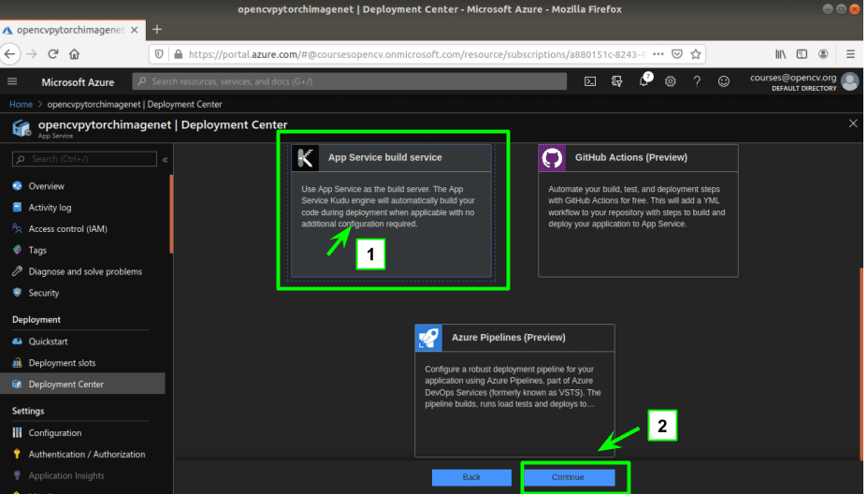This screenshot has height=494, width=868.
Task: Open the Azure help question mark icon
Action: pos(697,81)
